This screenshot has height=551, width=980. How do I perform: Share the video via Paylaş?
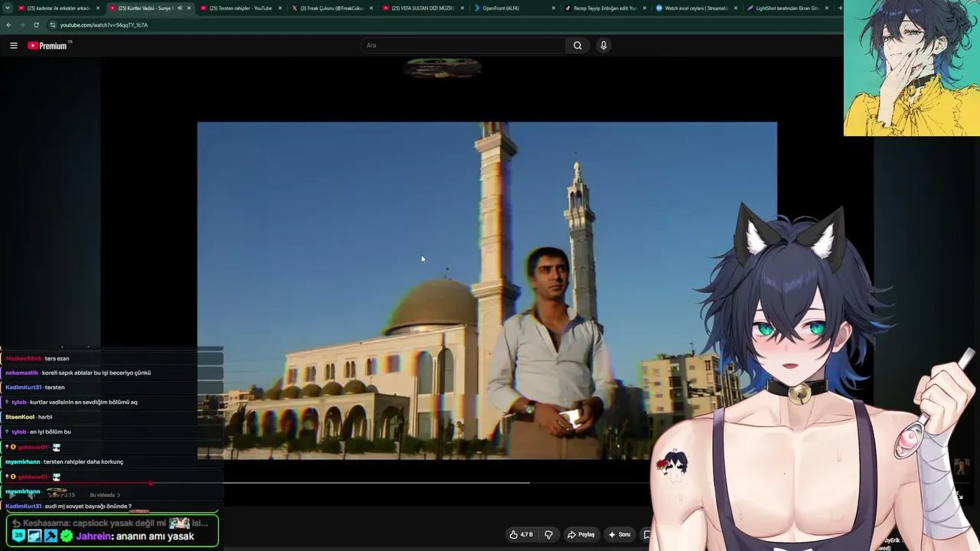(x=581, y=535)
